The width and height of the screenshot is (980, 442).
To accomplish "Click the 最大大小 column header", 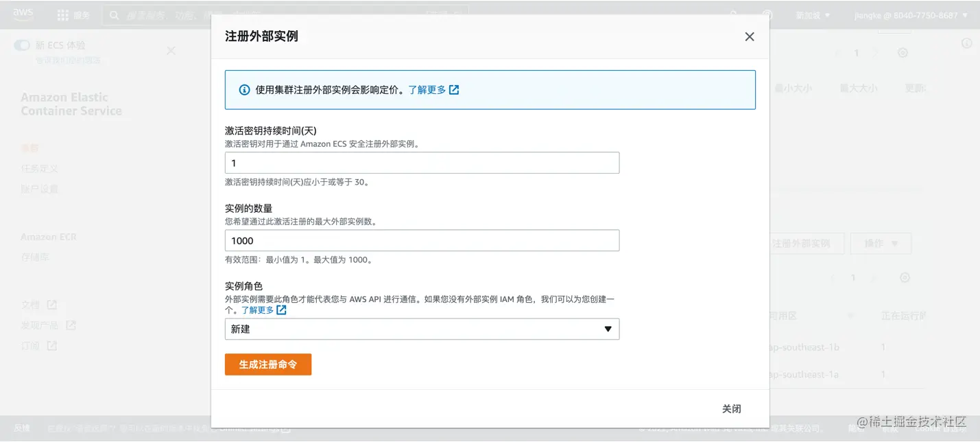I will [x=859, y=88].
